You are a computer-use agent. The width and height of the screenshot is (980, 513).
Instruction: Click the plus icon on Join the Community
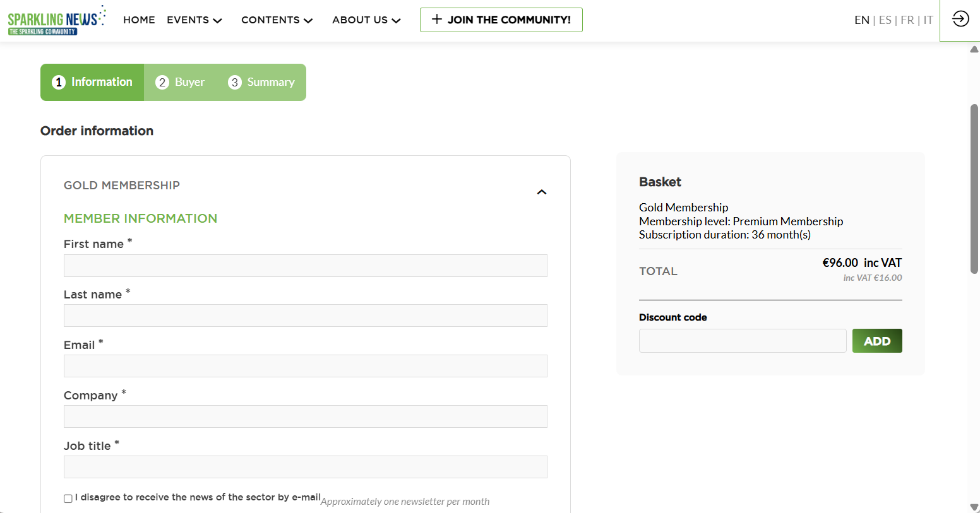(436, 20)
